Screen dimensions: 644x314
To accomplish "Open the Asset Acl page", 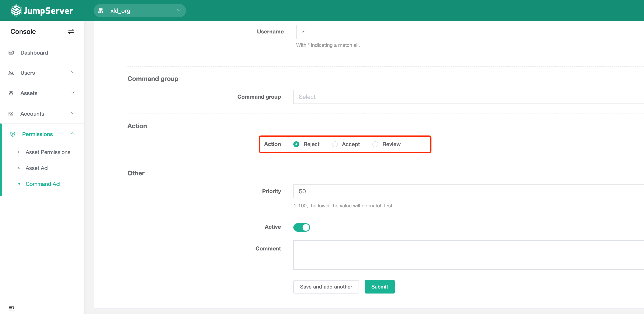I will [x=37, y=168].
